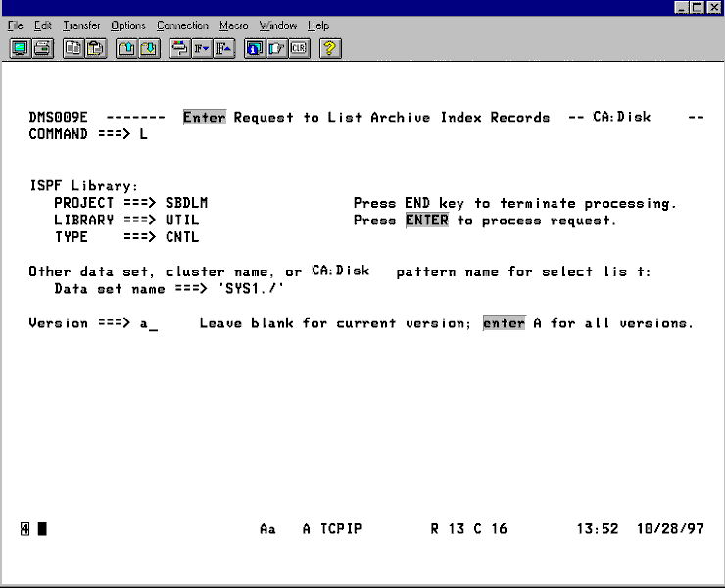Click the highlighted ENTER hotspot in instructions
The width and height of the screenshot is (725, 588).
(427, 220)
